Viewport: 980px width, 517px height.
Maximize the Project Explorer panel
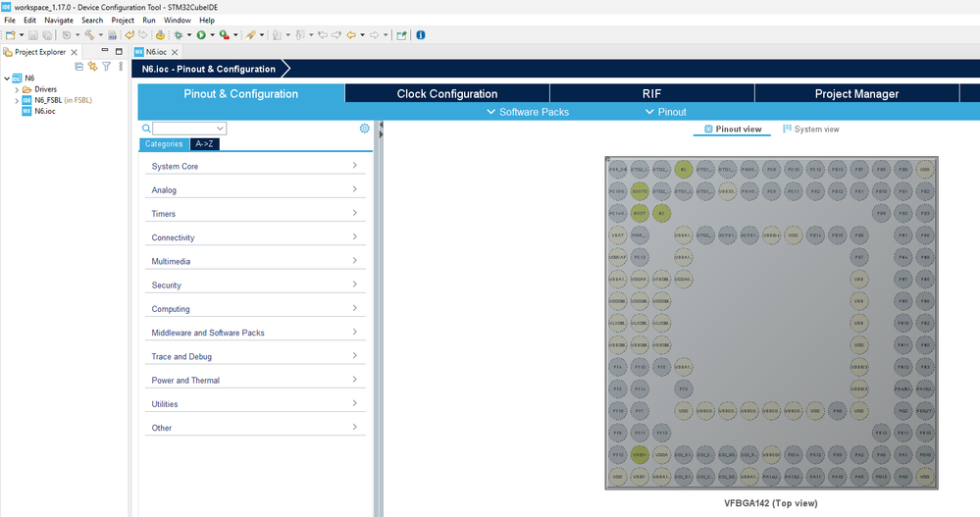(119, 51)
